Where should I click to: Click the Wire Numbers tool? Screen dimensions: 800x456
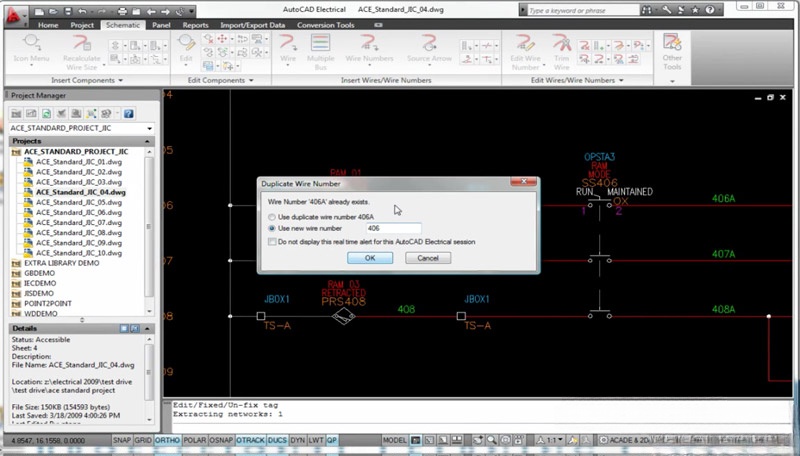tap(369, 49)
